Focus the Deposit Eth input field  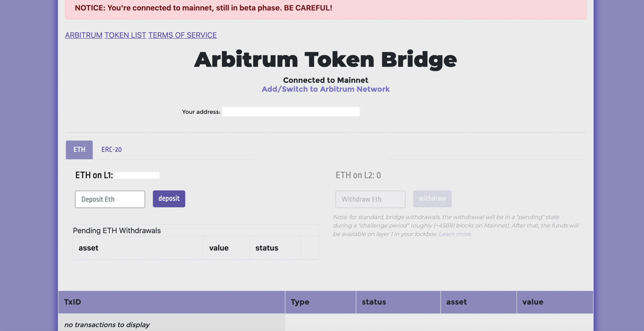[110, 199]
